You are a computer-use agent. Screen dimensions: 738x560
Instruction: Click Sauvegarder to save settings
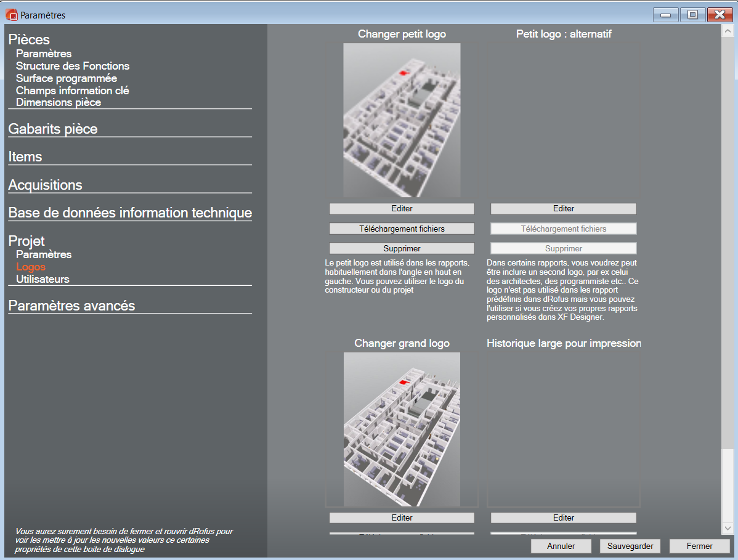[630, 546]
